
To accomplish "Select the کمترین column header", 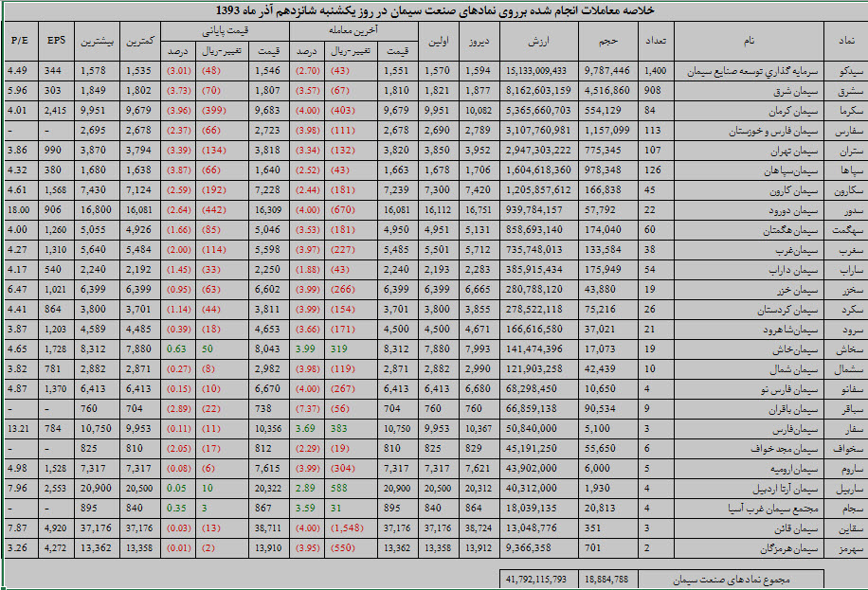I will click(140, 41).
